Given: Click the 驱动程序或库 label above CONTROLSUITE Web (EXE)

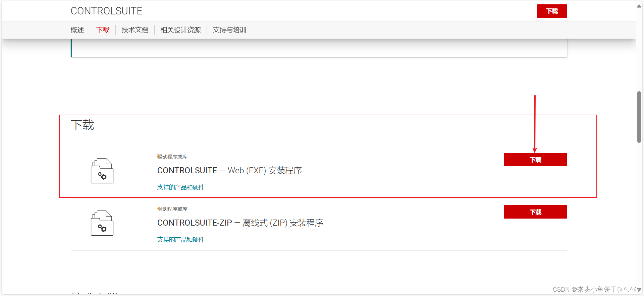Looking at the screenshot, I should pos(172,157).
